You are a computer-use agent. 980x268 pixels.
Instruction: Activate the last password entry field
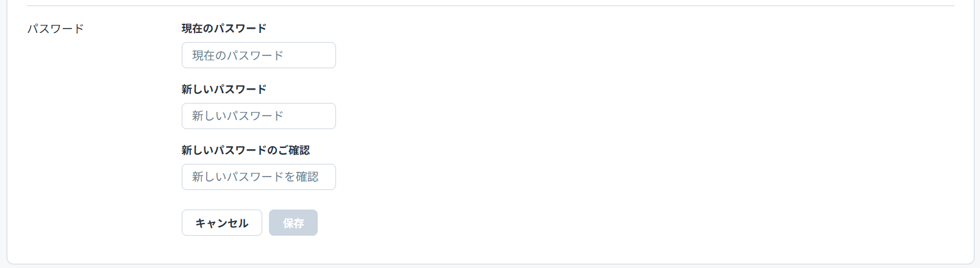click(x=259, y=177)
